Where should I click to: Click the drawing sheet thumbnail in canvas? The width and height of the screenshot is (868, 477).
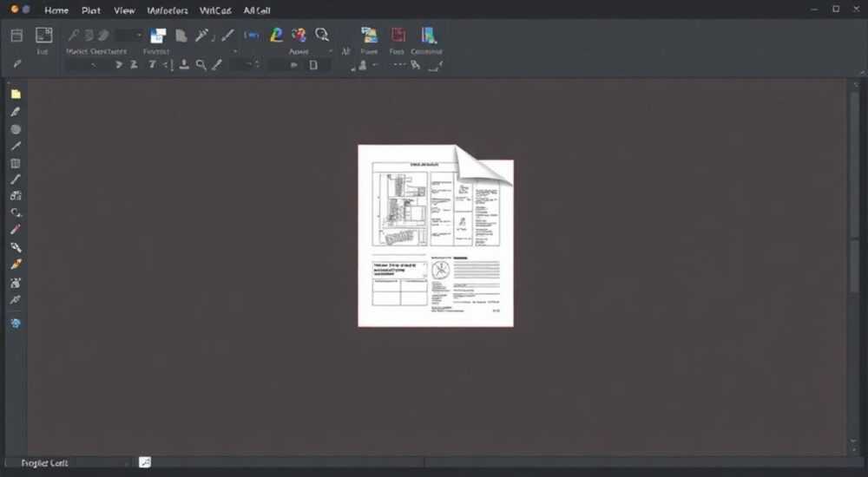(x=436, y=236)
